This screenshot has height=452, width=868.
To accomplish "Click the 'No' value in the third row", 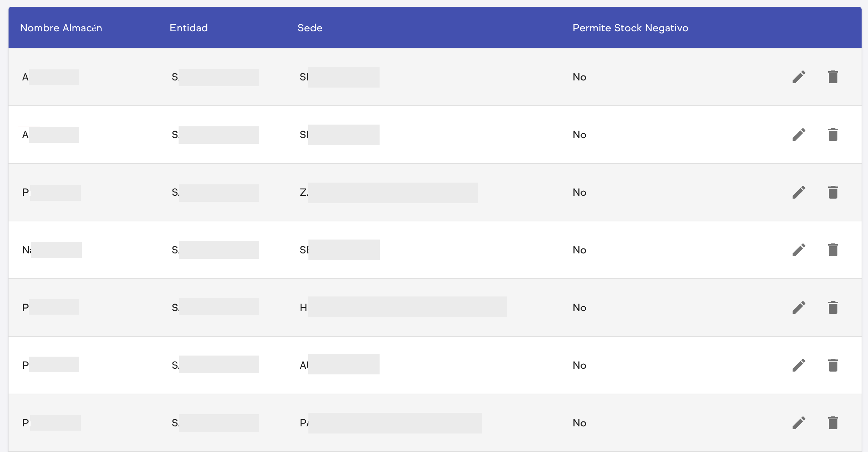I will coord(579,192).
